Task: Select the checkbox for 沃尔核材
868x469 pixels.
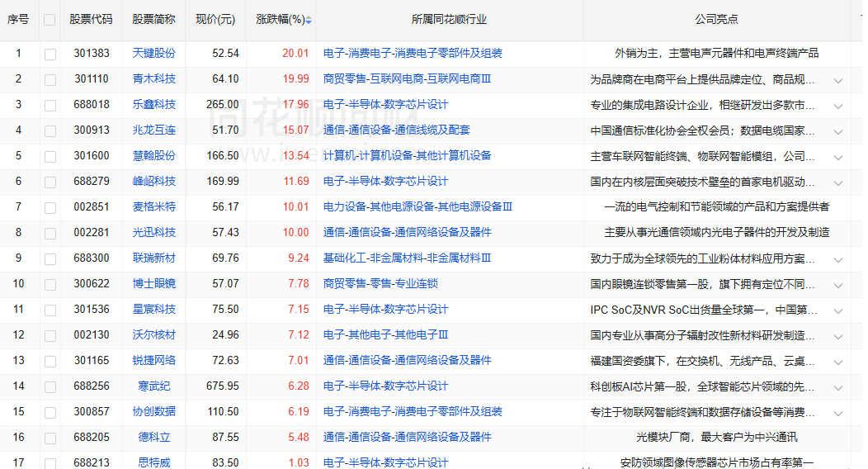Action: [50, 336]
